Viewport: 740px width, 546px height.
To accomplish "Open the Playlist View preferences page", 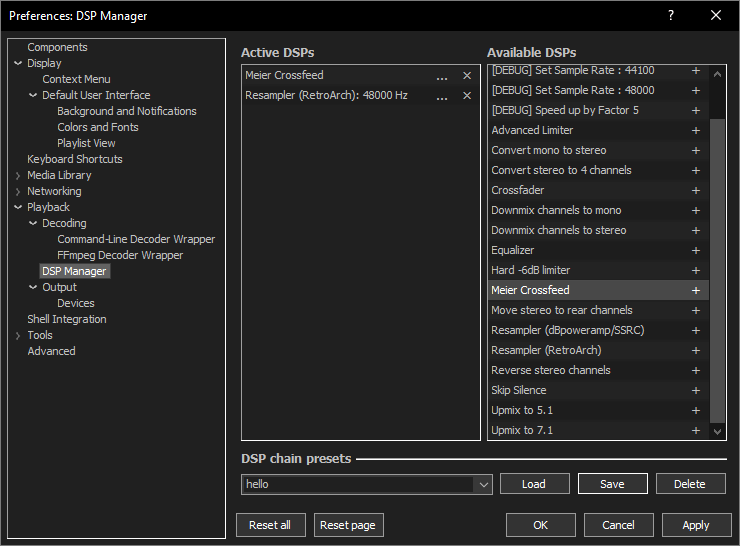I will click(x=86, y=143).
